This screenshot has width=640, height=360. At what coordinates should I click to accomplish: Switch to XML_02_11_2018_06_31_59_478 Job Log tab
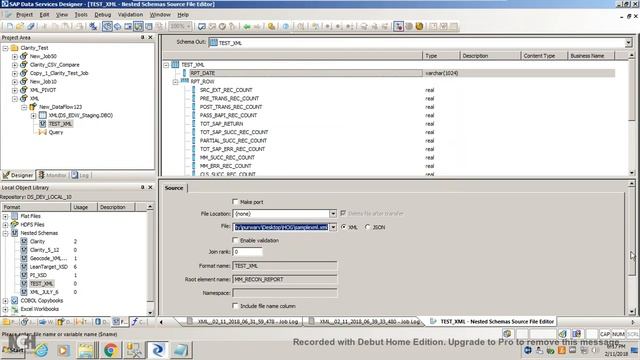pyautogui.click(x=243, y=322)
